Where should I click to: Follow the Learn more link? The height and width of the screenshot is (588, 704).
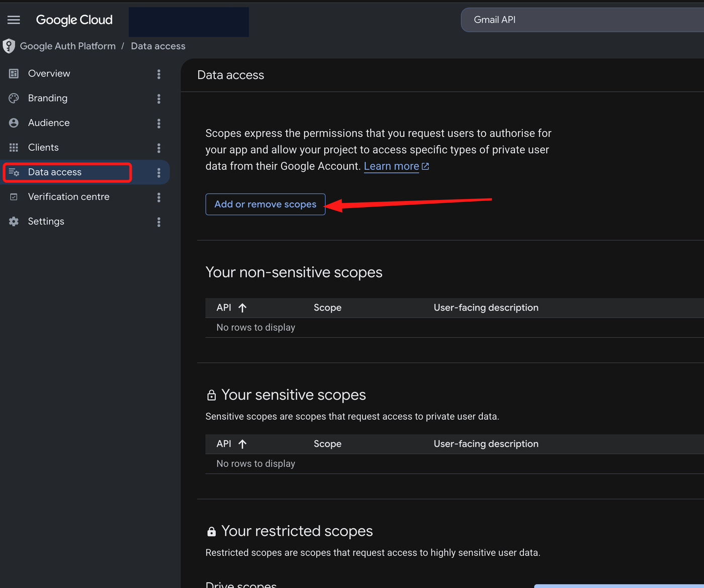coord(391,166)
